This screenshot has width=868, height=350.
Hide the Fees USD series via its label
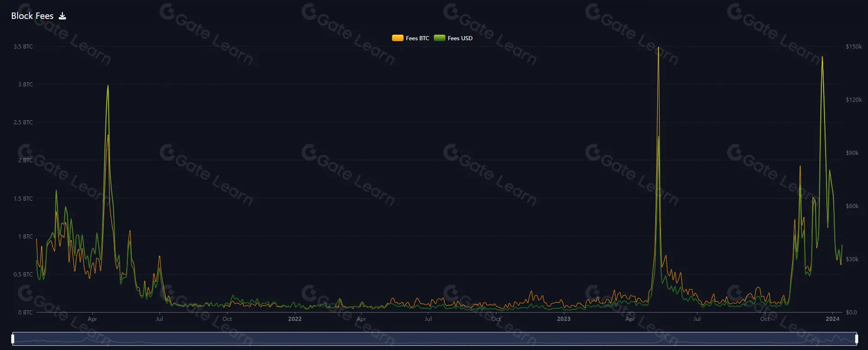click(460, 38)
